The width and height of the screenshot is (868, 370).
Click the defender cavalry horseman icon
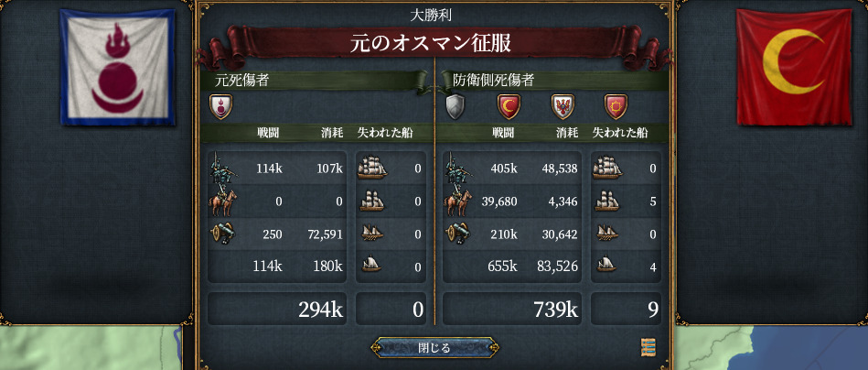click(x=457, y=201)
